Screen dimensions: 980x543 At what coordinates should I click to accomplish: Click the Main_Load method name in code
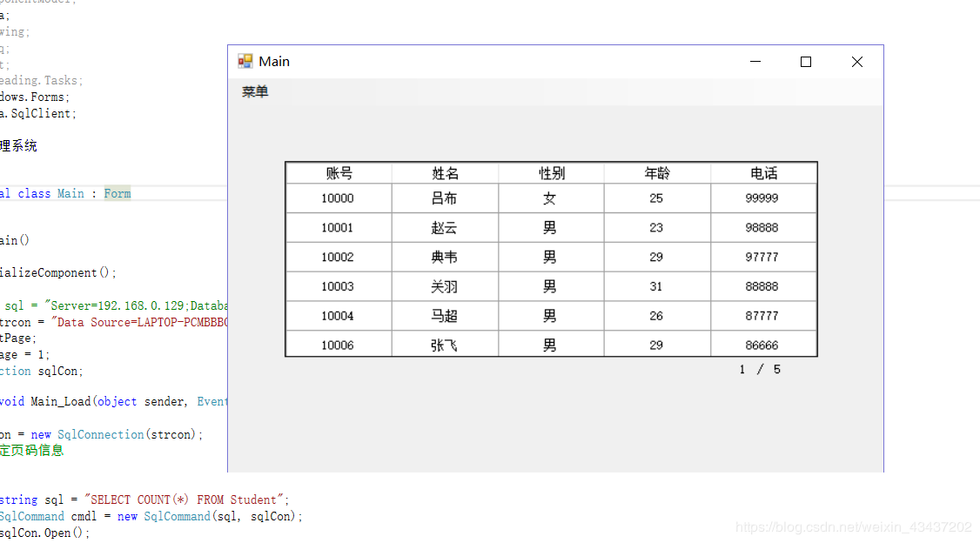click(61, 401)
